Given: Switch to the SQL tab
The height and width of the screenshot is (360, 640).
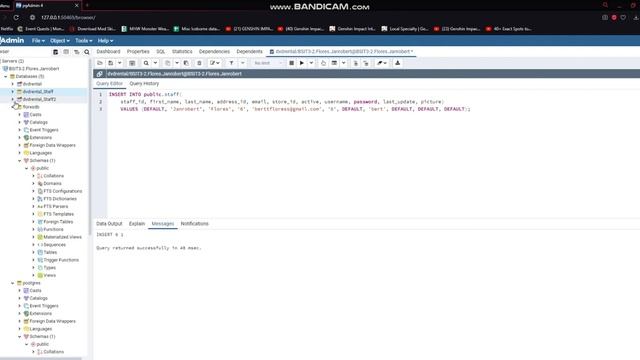Looking at the screenshot, I should pyautogui.click(x=161, y=52).
